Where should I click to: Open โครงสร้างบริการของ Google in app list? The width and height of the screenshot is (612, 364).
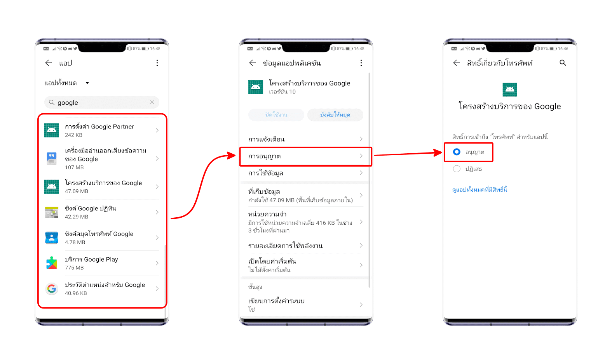point(102,187)
